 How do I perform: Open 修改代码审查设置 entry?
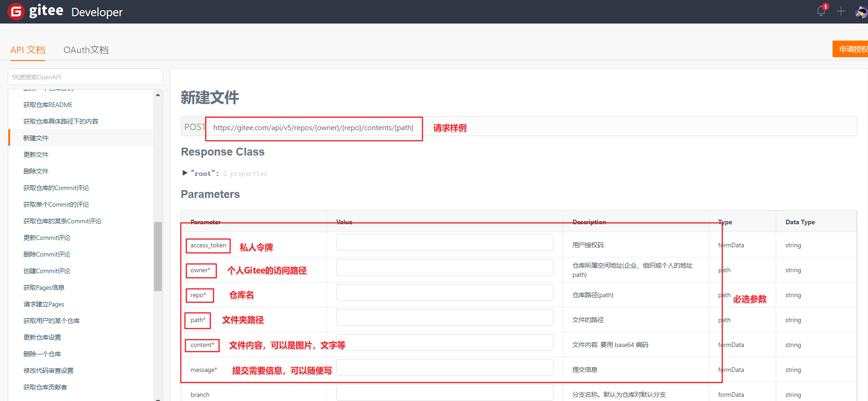(48, 371)
